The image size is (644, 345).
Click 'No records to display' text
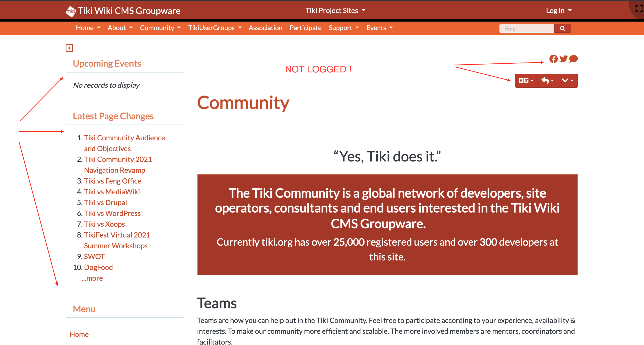pyautogui.click(x=106, y=85)
